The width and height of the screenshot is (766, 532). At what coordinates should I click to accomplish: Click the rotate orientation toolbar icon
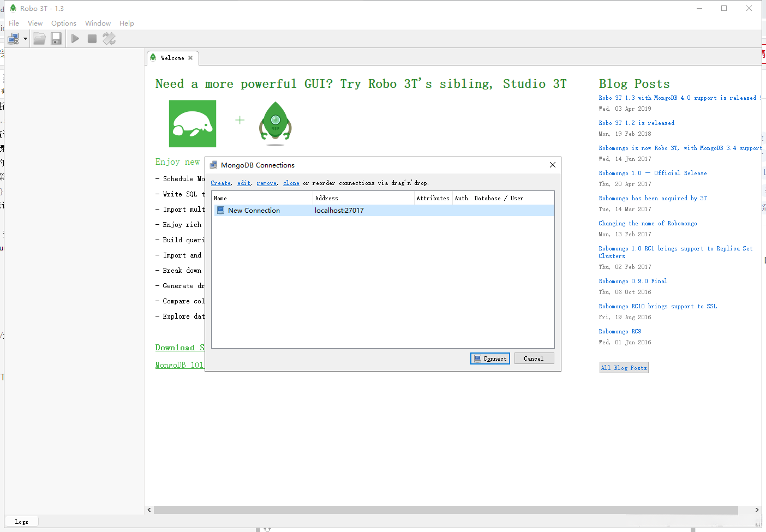point(109,39)
